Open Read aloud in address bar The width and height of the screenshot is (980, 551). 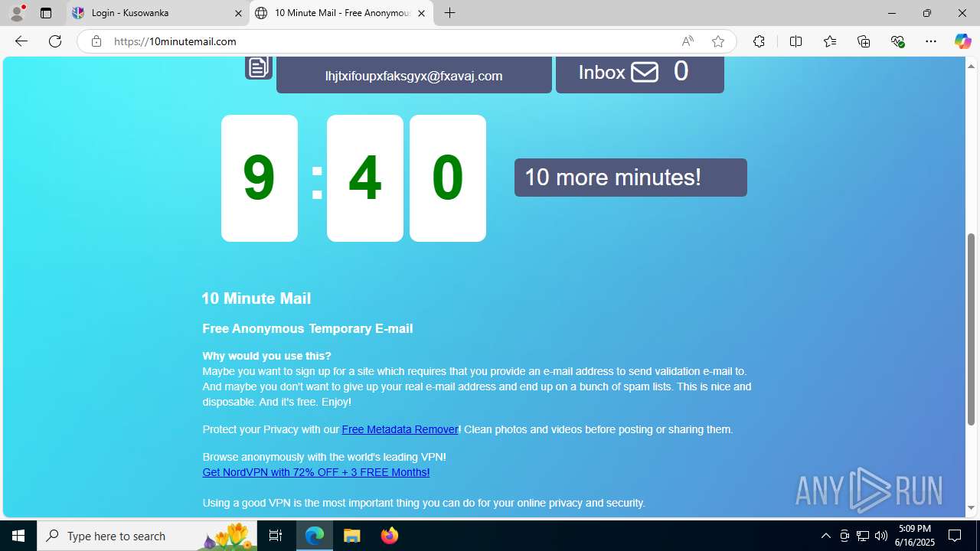pyautogui.click(x=688, y=41)
